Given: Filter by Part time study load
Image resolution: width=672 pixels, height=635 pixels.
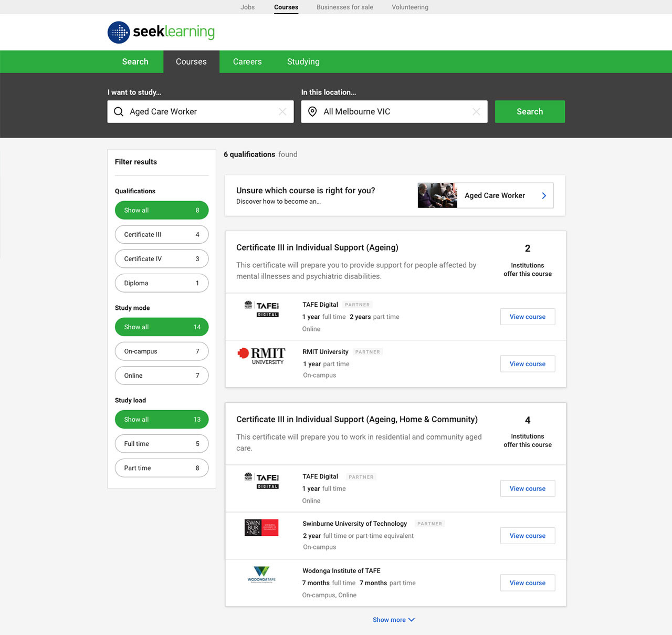Looking at the screenshot, I should click(x=162, y=468).
